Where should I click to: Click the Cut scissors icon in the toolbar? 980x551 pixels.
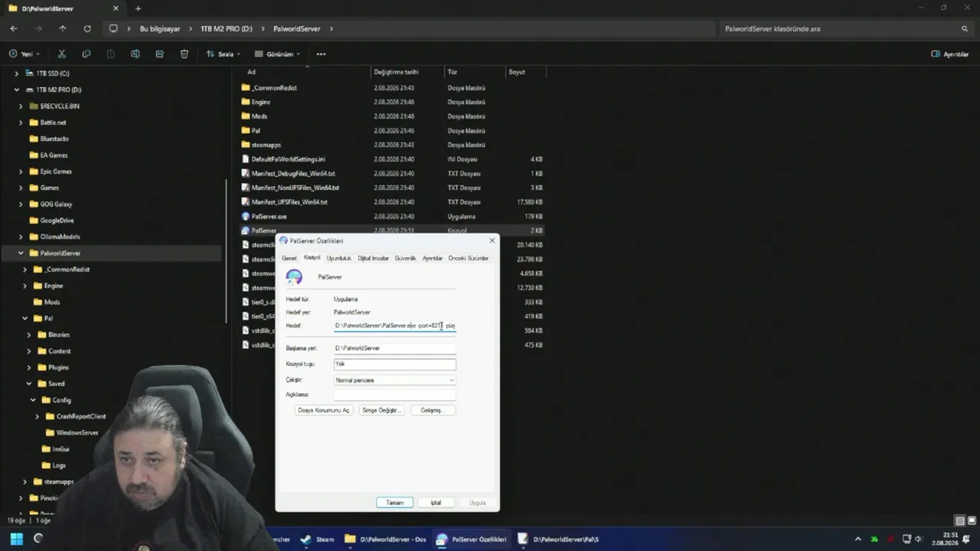coord(62,54)
